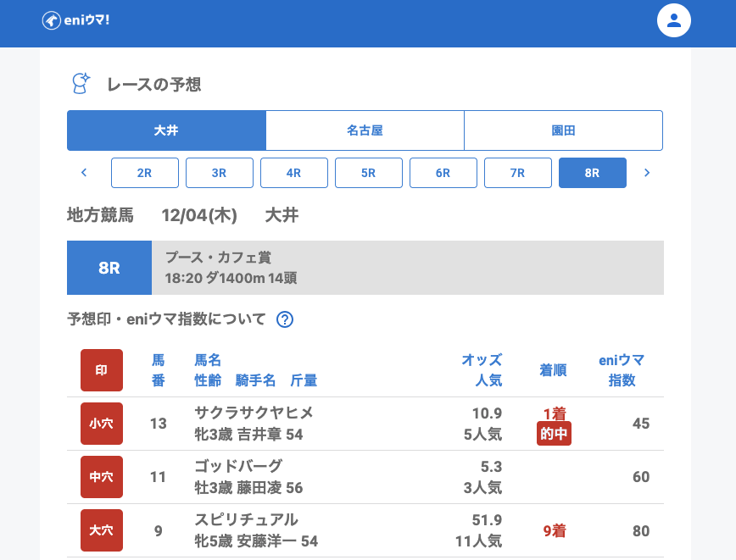Switch to the 名古屋 racecourse tab
The width and height of the screenshot is (736, 560).
[x=365, y=130]
